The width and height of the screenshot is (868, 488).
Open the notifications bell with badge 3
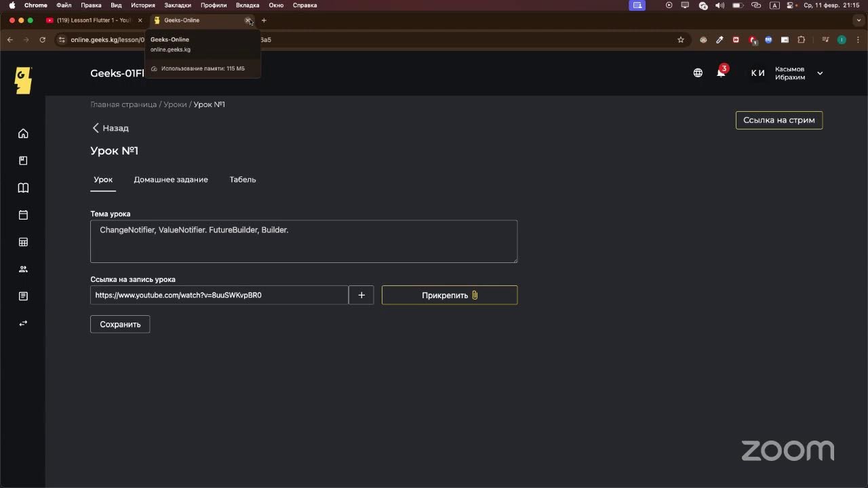721,72
